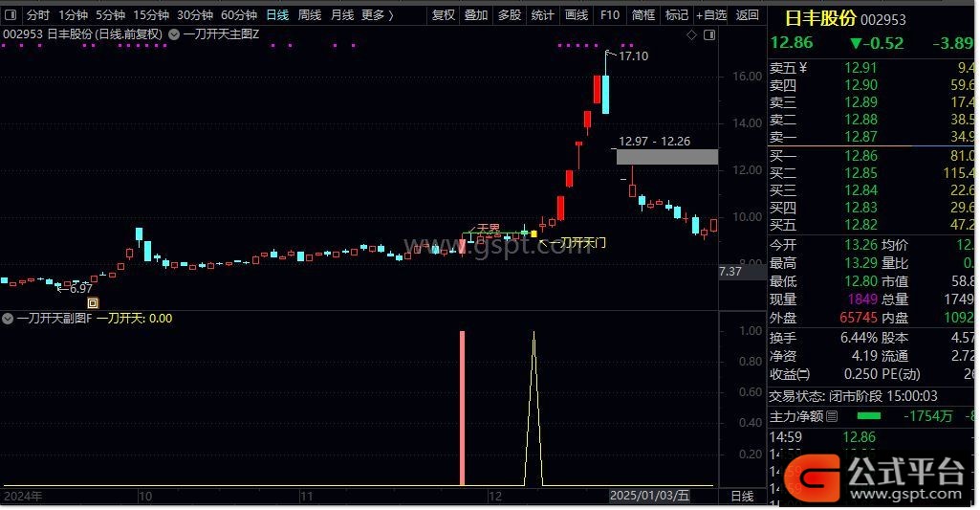
Task: Switch to the 60分钟 period tab
Action: [x=239, y=15]
